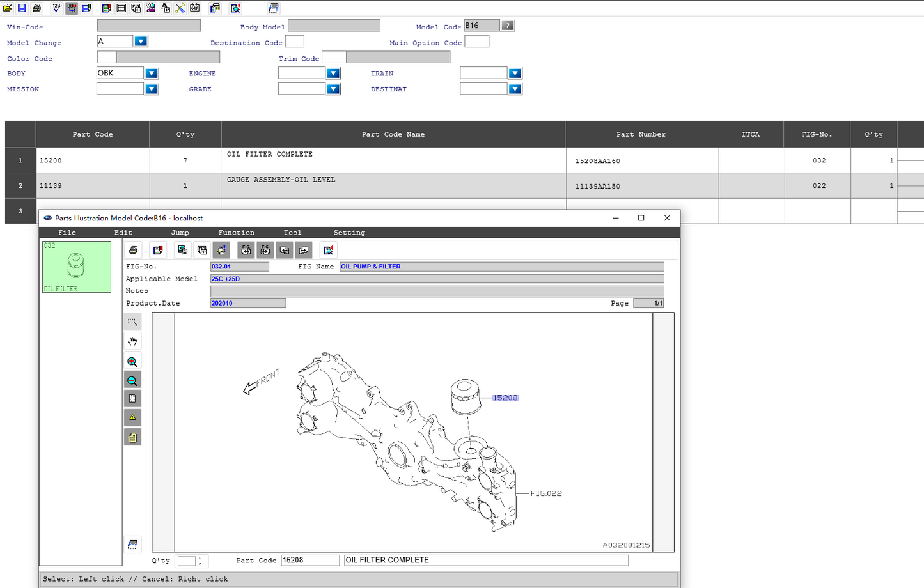Open the Function menu
The width and height of the screenshot is (924, 588).
[236, 233]
